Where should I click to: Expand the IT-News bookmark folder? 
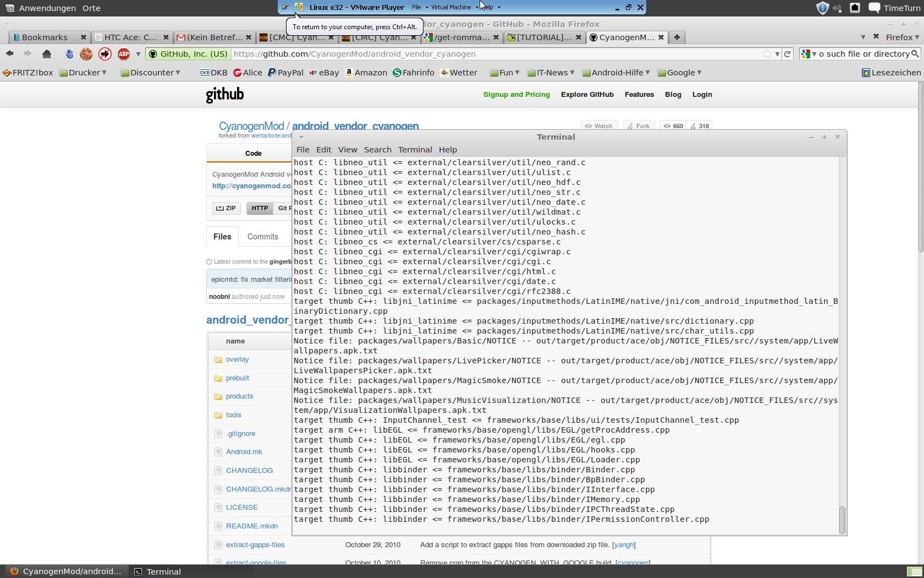[551, 73]
